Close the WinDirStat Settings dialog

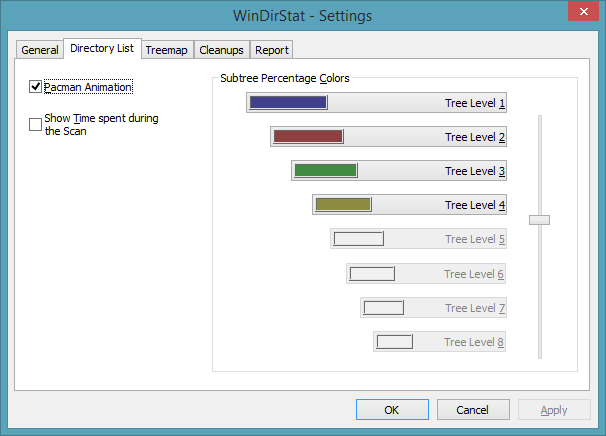pos(583,11)
